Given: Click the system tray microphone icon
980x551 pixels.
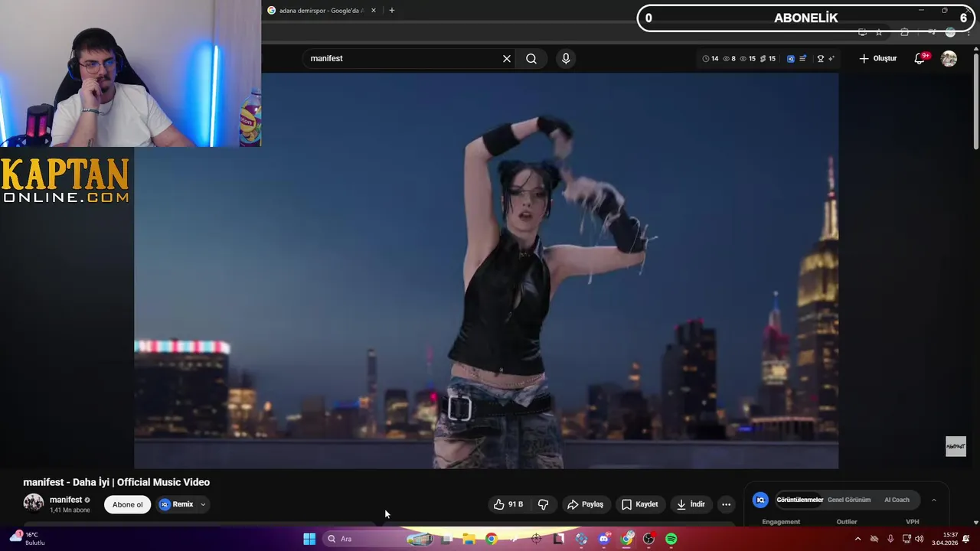Looking at the screenshot, I should [890, 539].
